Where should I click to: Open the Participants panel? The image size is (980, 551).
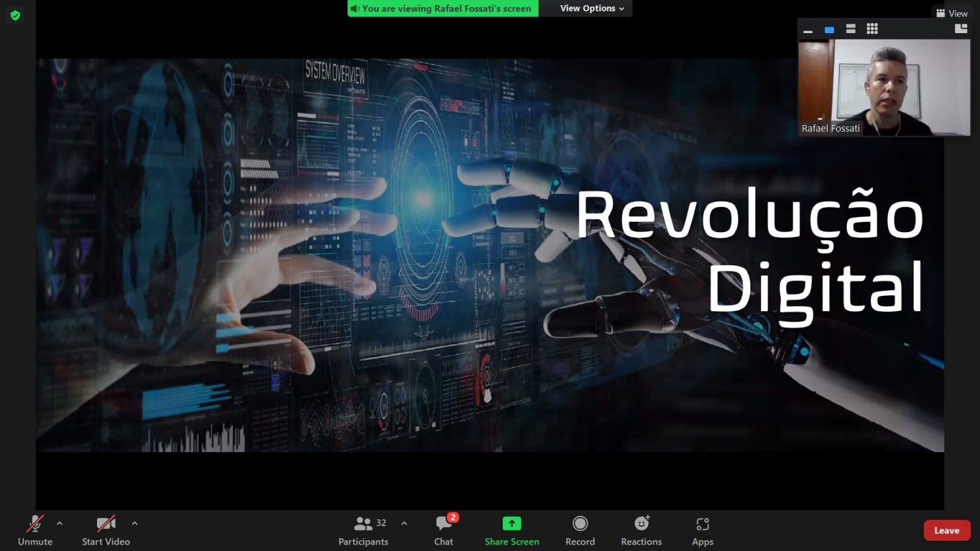[363, 530]
